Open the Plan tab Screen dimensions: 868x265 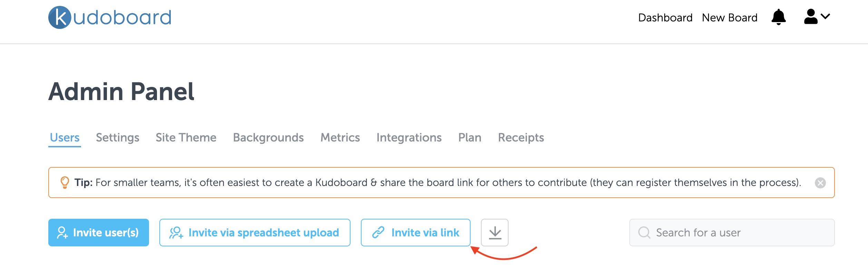470,138
